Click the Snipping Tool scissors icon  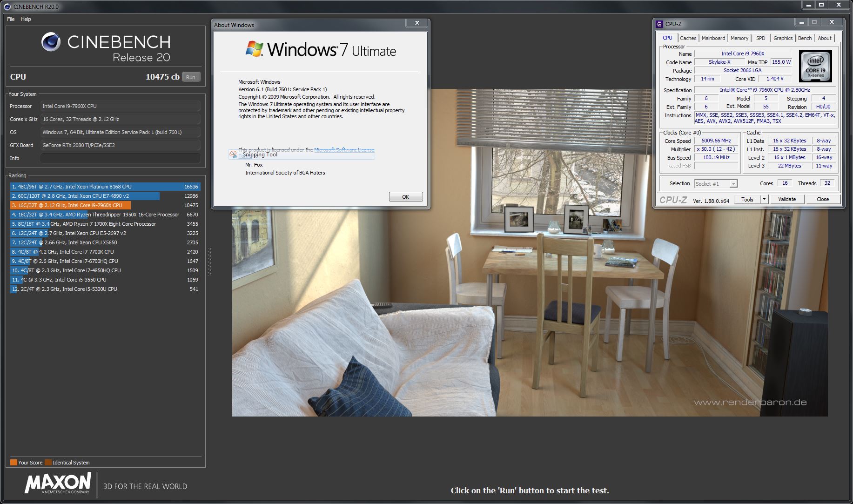pyautogui.click(x=234, y=155)
